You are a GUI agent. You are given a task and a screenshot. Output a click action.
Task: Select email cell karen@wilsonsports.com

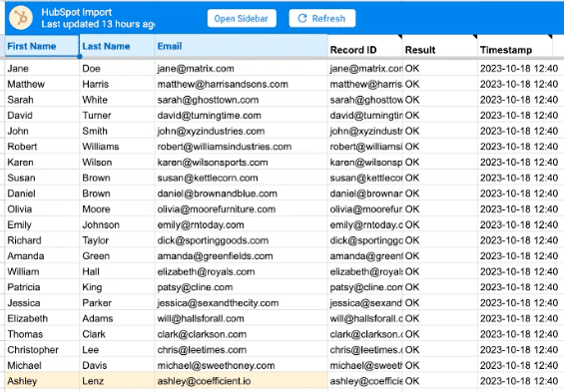point(241,162)
